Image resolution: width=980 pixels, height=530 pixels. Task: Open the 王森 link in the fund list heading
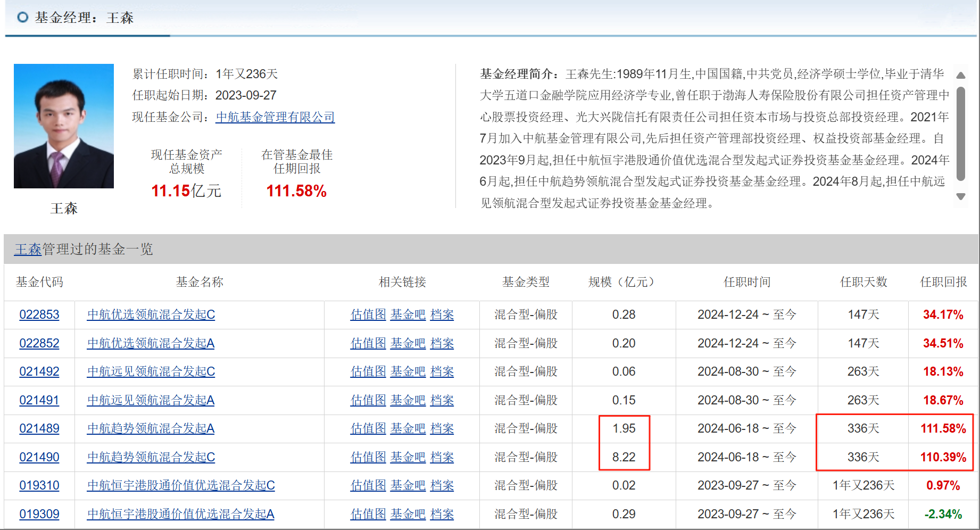click(x=28, y=249)
